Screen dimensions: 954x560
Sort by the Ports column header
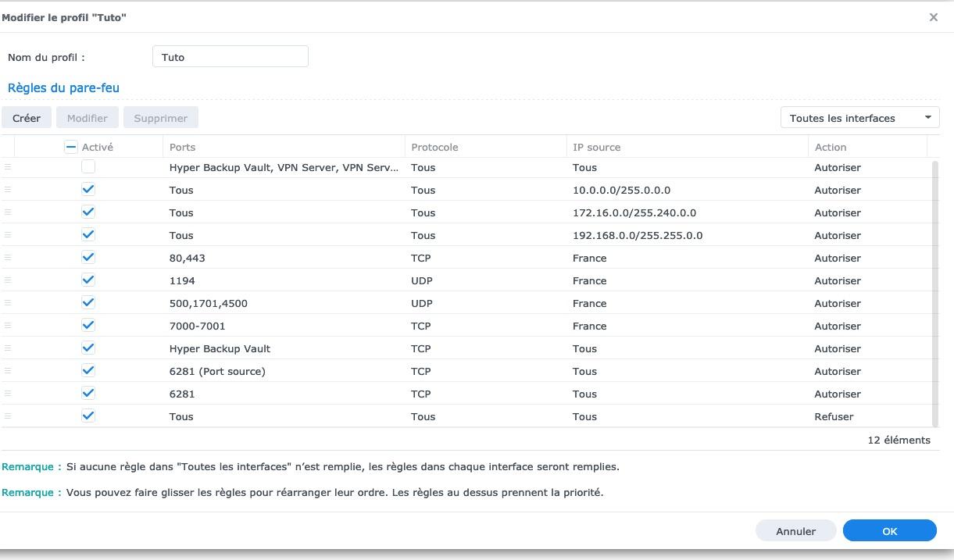pyautogui.click(x=182, y=147)
